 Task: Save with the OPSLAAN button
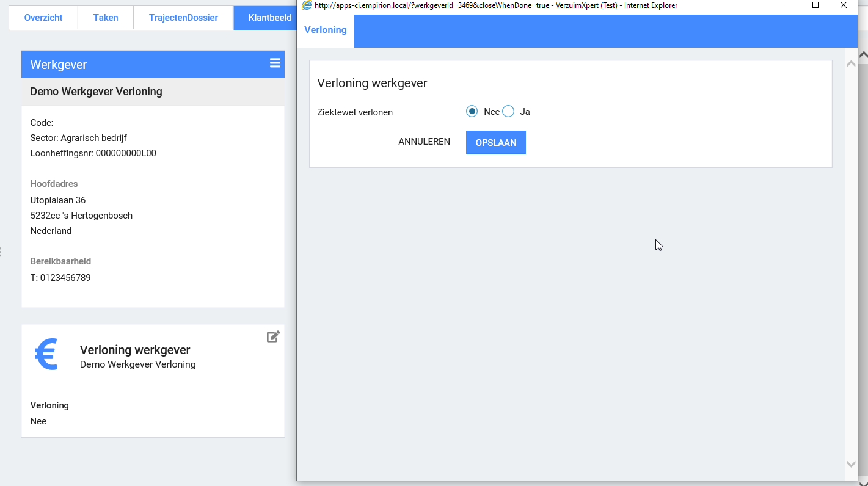[495, 143]
